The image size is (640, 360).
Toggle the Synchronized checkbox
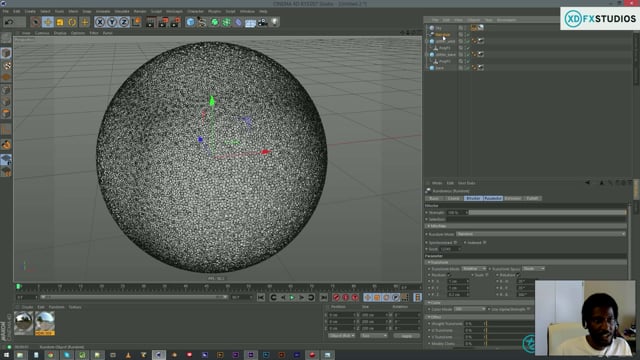point(456,242)
